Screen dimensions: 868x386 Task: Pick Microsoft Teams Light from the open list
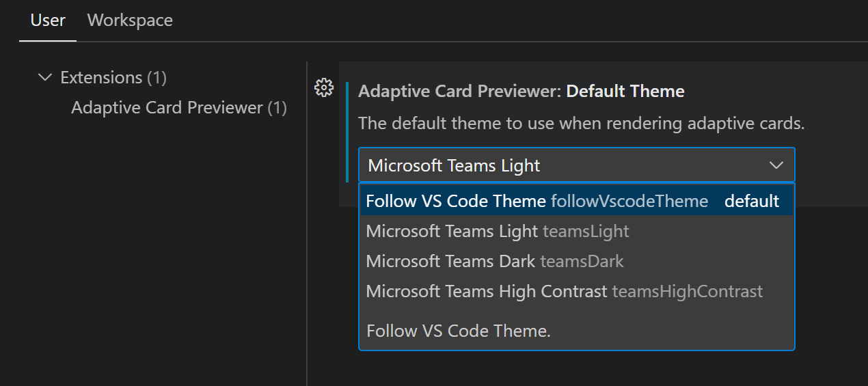(452, 231)
